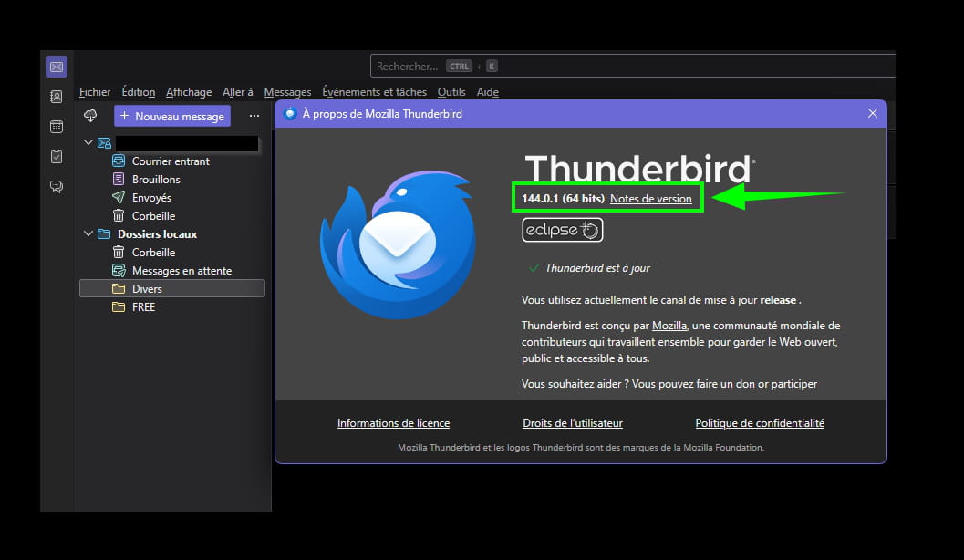
Task: Open the Tasks space icon
Action: (57, 157)
